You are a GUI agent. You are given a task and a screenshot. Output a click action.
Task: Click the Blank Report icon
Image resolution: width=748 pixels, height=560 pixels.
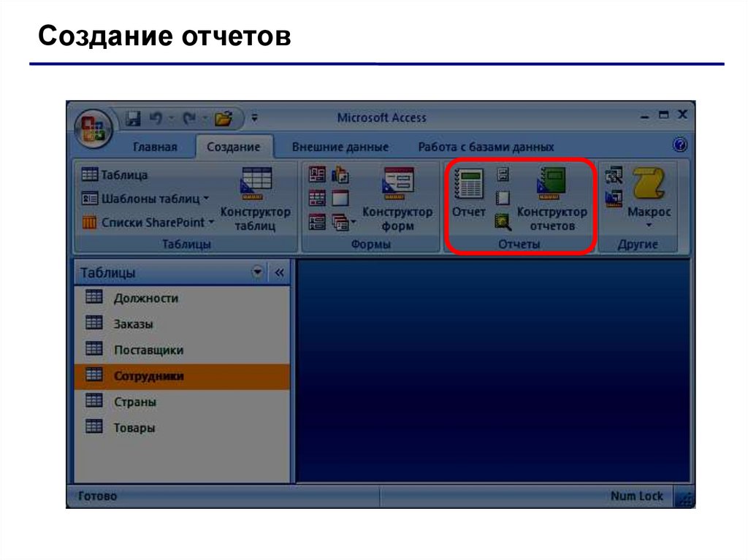tap(503, 199)
